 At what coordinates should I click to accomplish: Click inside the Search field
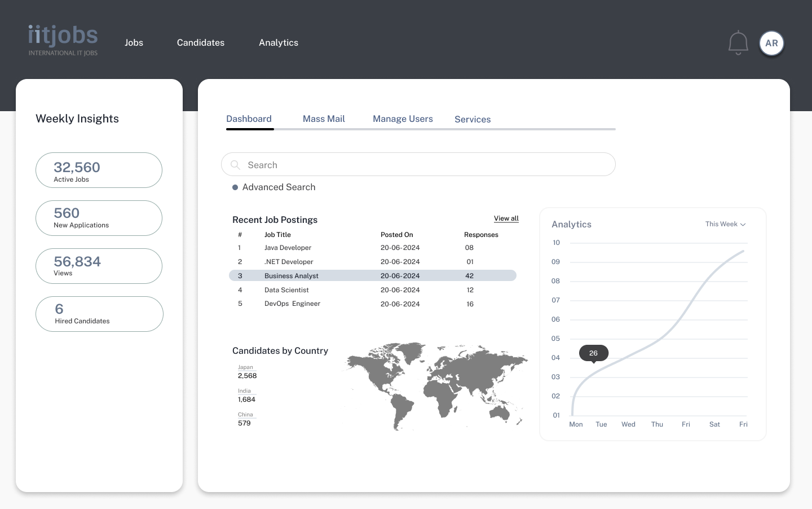418,164
